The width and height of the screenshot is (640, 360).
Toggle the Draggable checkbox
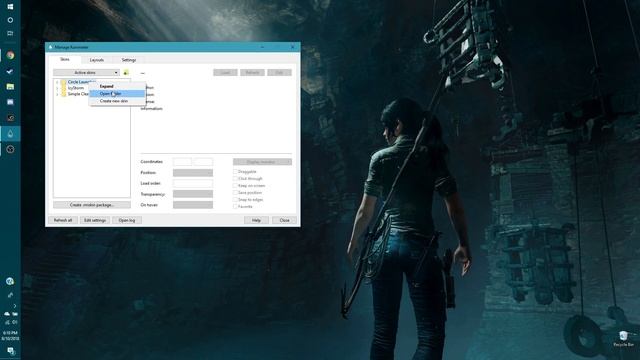[x=235, y=171]
